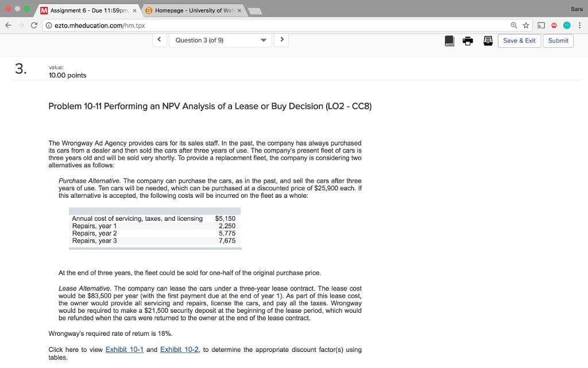Open the Exhibit 10-2 link
The width and height of the screenshot is (588, 368).
click(179, 350)
